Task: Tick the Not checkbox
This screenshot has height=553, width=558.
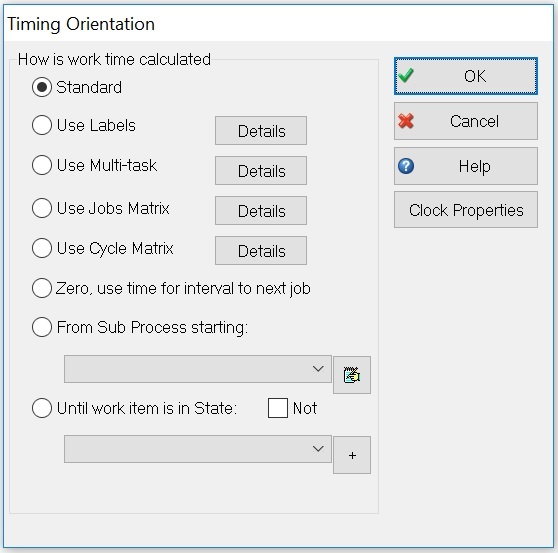Action: (x=278, y=408)
